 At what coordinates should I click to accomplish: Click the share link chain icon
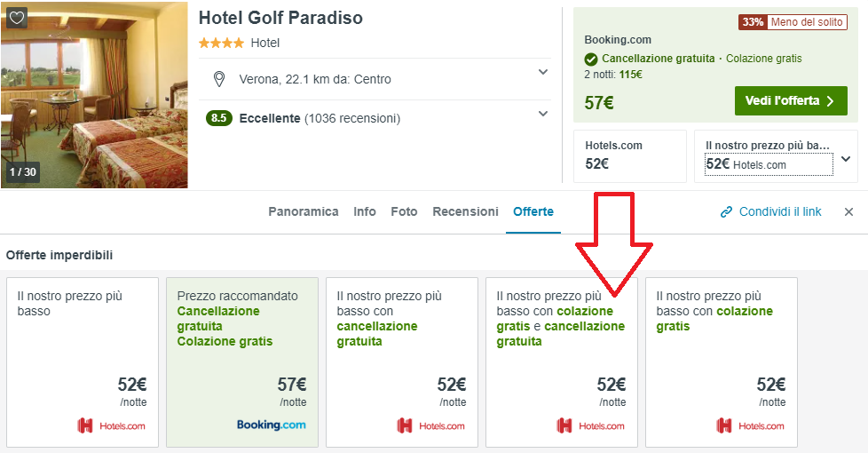pos(726,212)
